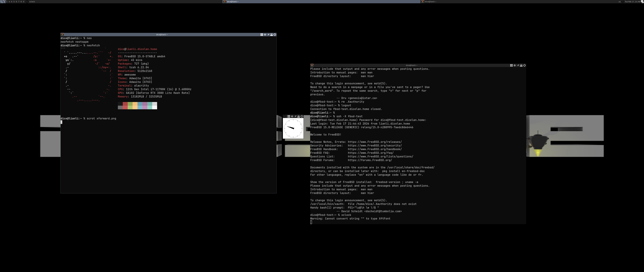644x272 pixels.
Task: Switch to workspace tag 5
Action: 14,2
